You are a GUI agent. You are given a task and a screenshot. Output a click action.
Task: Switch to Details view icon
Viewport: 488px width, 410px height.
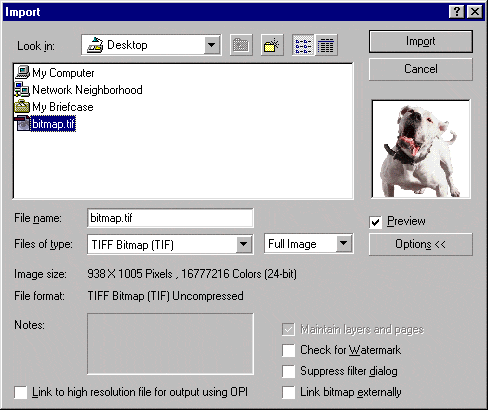[326, 45]
